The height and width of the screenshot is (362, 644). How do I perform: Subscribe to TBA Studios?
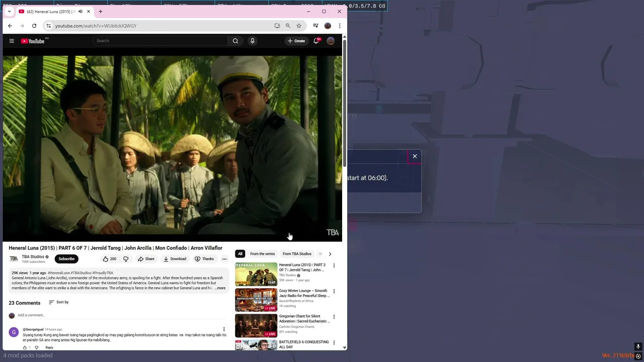click(66, 259)
